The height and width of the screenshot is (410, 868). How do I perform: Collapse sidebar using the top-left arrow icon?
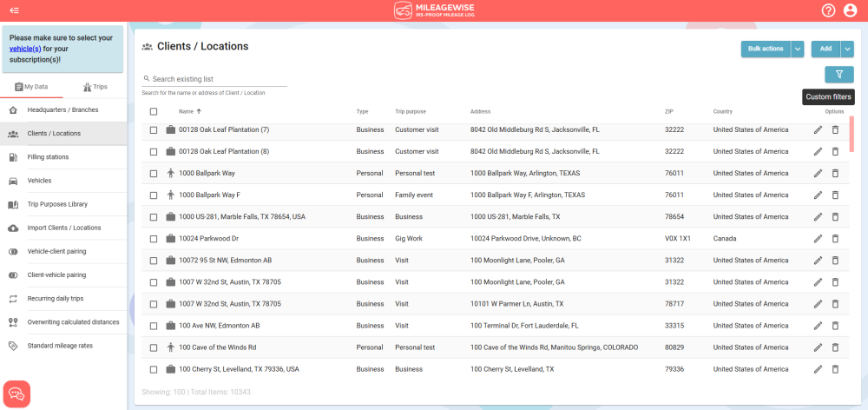[x=15, y=10]
